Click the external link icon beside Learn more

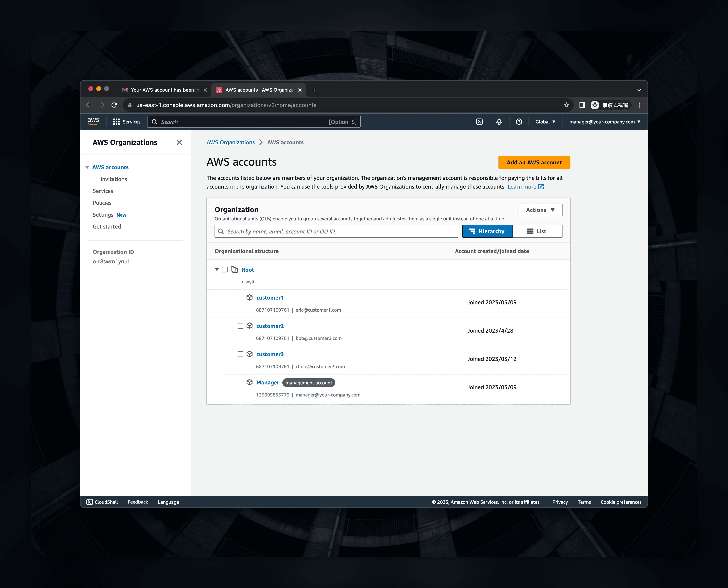coord(541,187)
